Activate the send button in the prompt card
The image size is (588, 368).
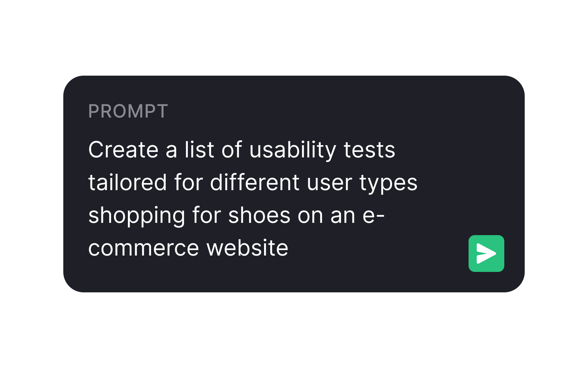click(x=486, y=253)
